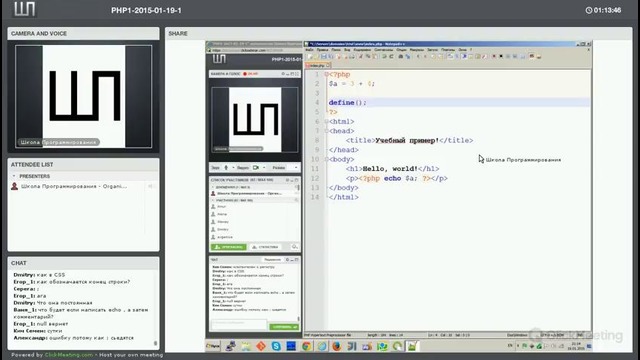Click black Stop Recording icon in Notepad++ toolbar
640x360 pixels.
[x=501, y=56]
